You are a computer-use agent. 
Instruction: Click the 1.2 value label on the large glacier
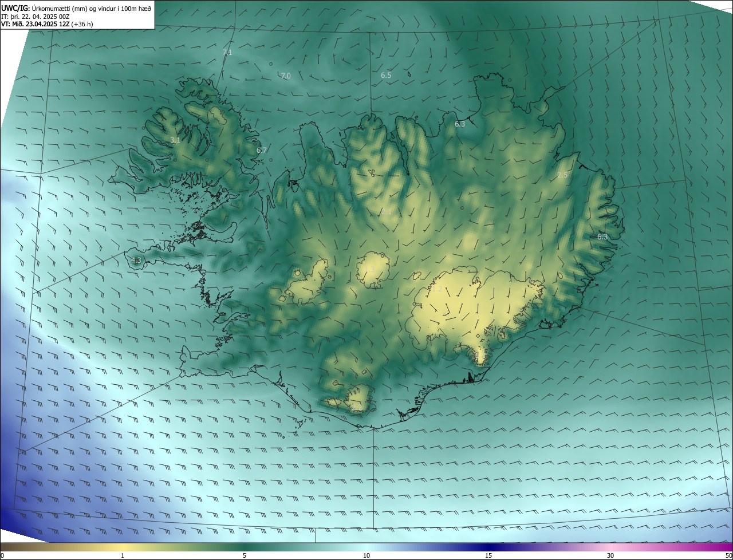(x=437, y=289)
